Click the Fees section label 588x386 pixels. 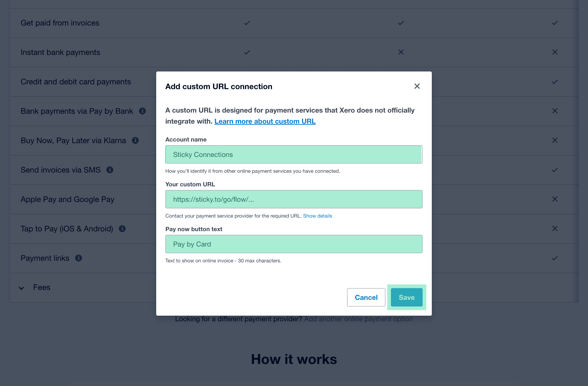42,287
